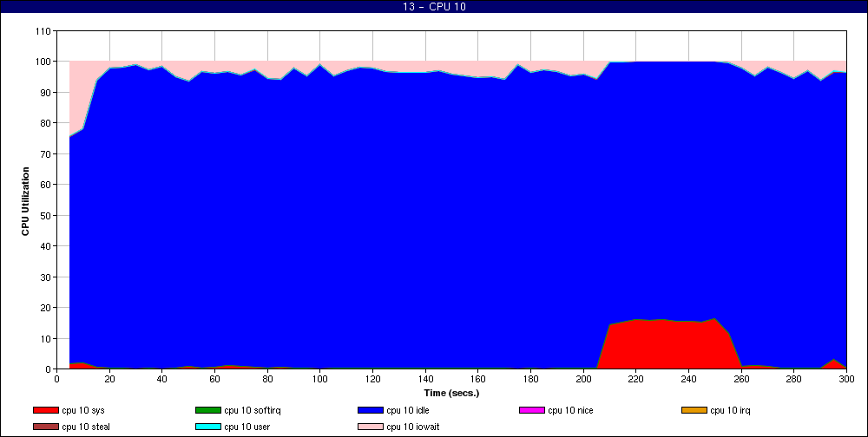Click the 300 tick on the time axis
The height and width of the screenshot is (437, 868).
[846, 379]
